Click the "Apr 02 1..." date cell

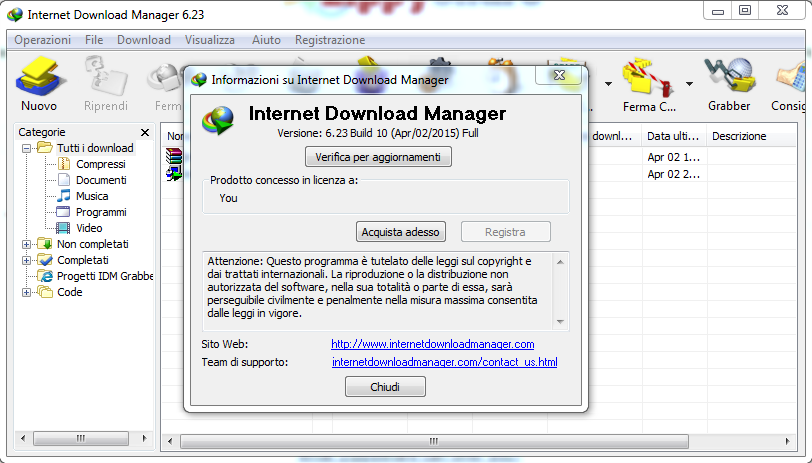[x=674, y=157]
